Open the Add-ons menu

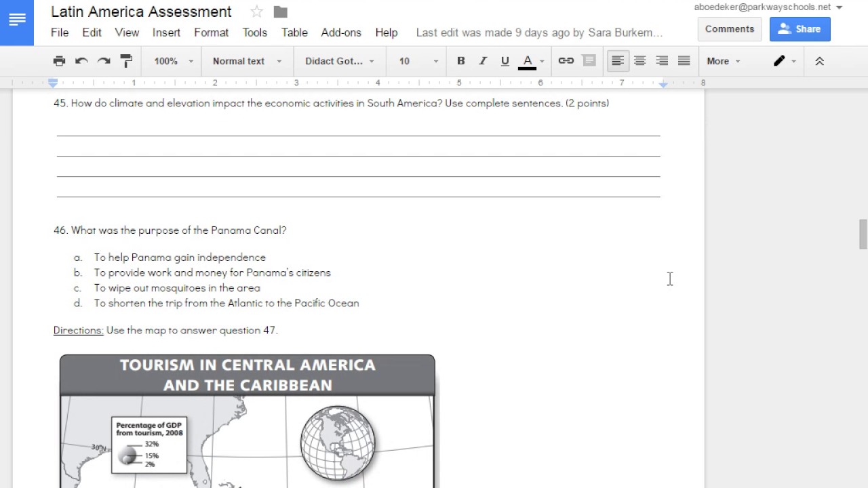tap(341, 33)
